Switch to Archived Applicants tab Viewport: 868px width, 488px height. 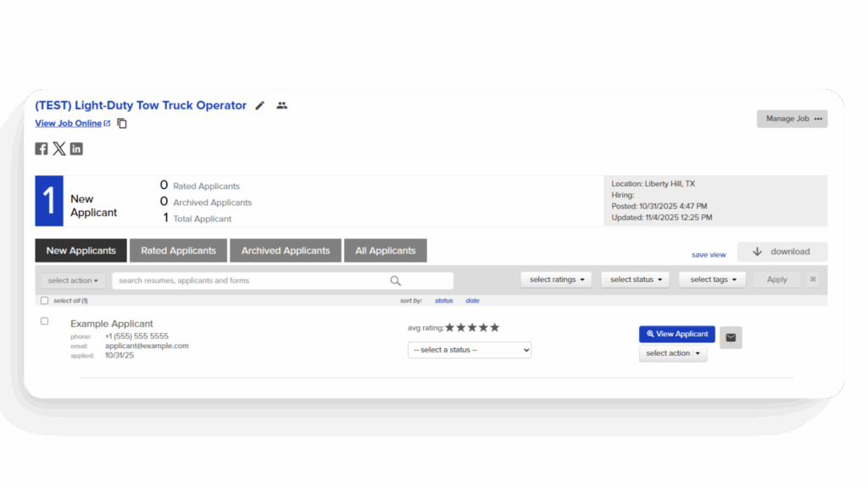tap(285, 251)
